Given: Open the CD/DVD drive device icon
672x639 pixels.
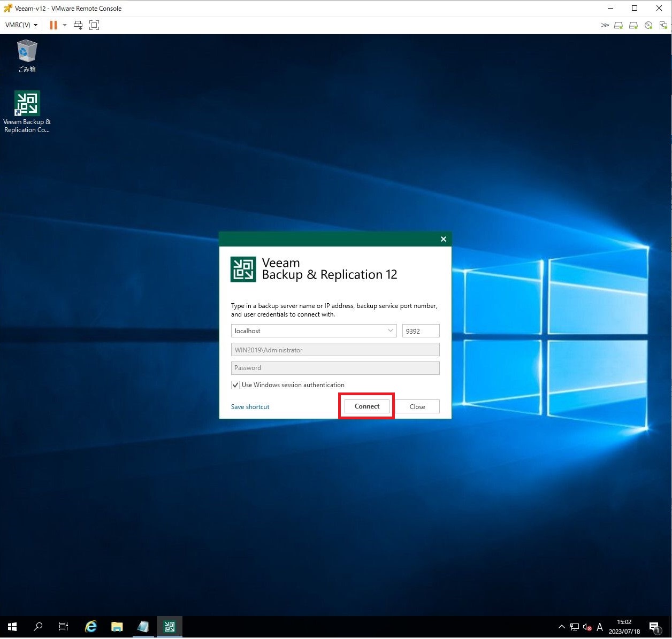Looking at the screenshot, I should point(648,25).
